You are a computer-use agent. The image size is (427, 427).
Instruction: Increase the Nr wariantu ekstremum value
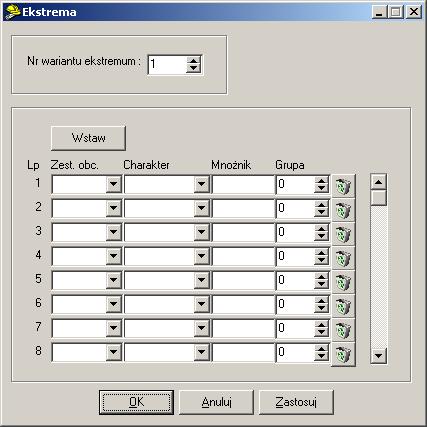click(193, 60)
